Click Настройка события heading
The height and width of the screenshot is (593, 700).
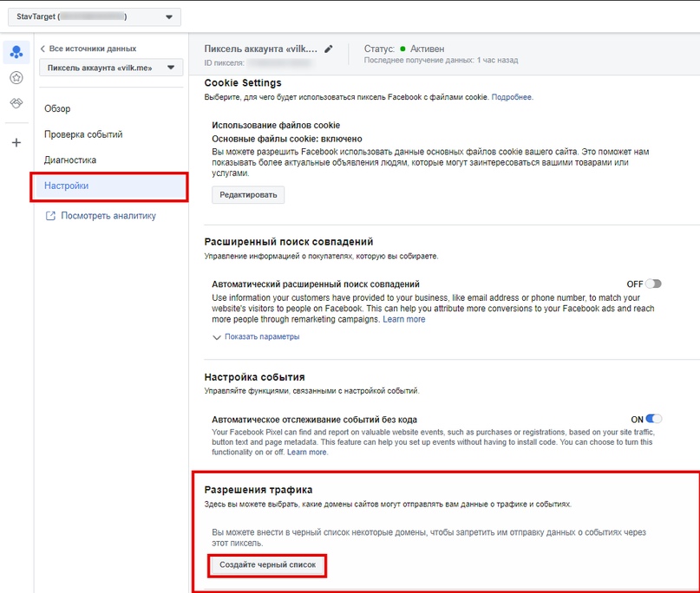(x=254, y=377)
